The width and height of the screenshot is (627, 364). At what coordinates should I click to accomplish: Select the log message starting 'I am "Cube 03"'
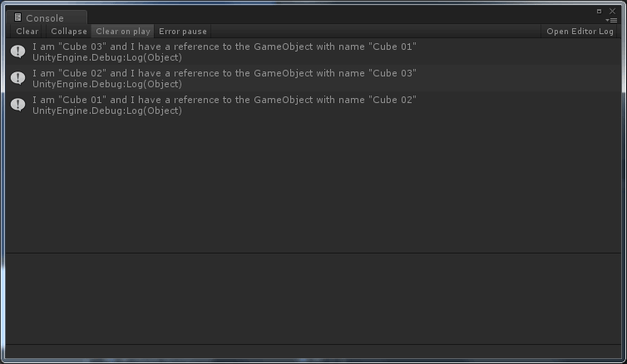[x=313, y=52]
